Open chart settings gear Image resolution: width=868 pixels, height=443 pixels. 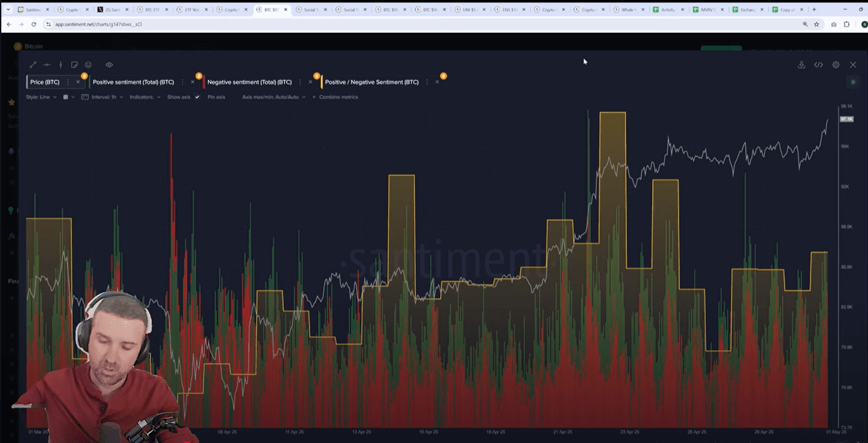836,65
